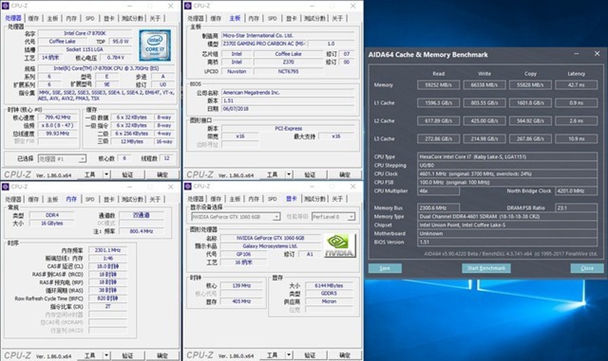Click the core speed 799.42 MHz value
The image size is (608, 361).
tap(57, 117)
